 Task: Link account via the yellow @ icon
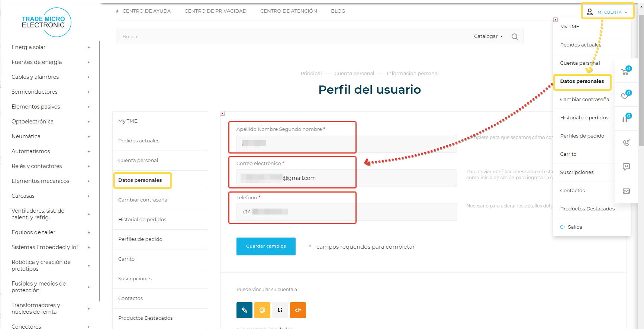[262, 310]
